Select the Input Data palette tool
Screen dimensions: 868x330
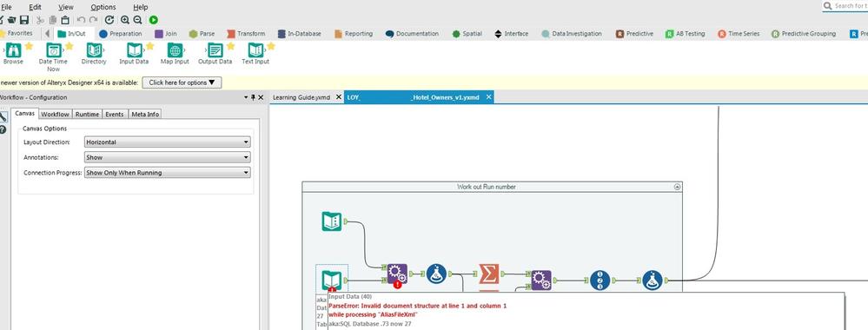click(x=134, y=54)
